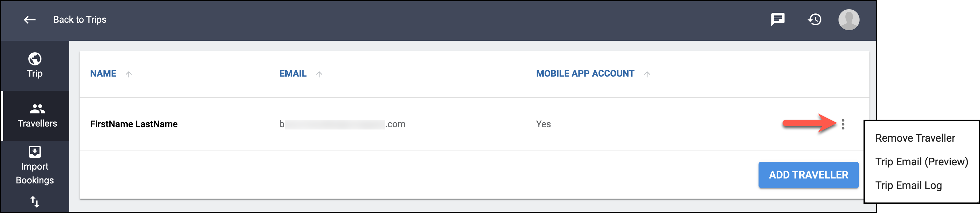Go Back to Trips link
Screen dimensions: 980x213
click(x=80, y=20)
